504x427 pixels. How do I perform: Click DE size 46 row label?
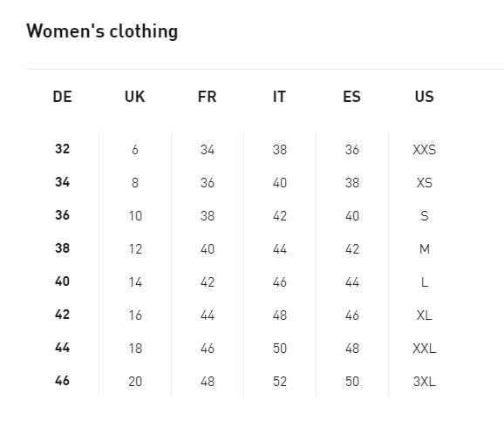(62, 381)
